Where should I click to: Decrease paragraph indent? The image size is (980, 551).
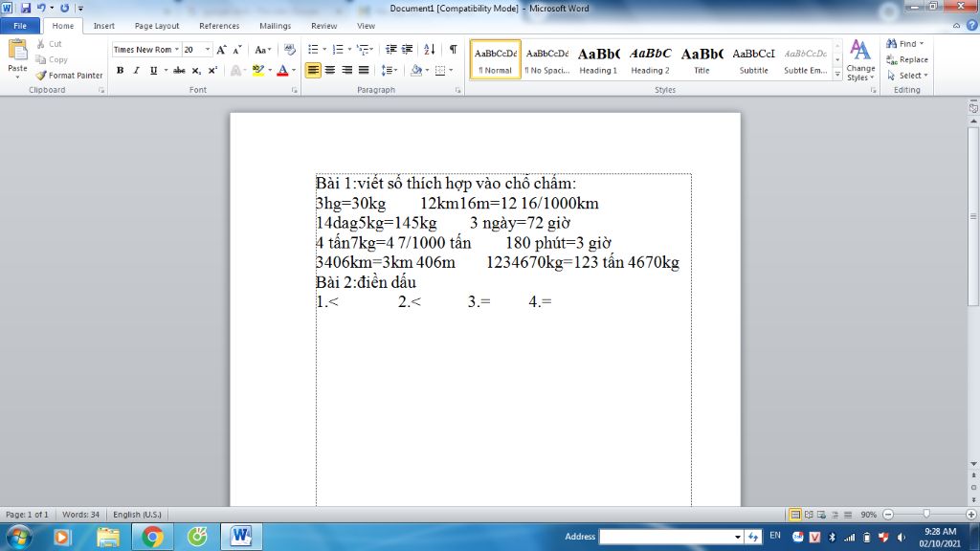[x=391, y=50]
